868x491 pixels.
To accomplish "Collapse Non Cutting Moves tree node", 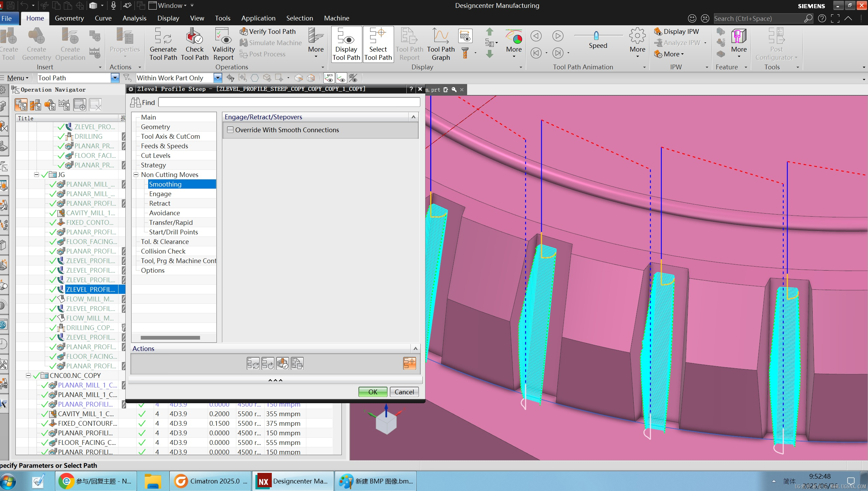I will (x=136, y=175).
